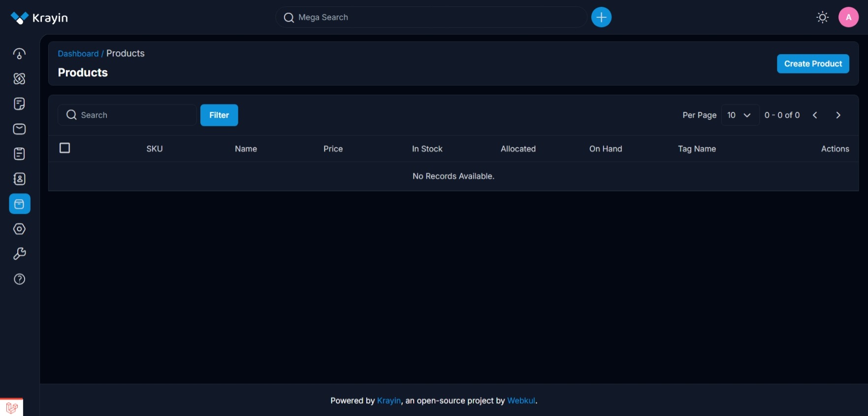Image resolution: width=868 pixels, height=416 pixels.
Task: Open the Settings gear sidebar icon
Action: click(19, 229)
